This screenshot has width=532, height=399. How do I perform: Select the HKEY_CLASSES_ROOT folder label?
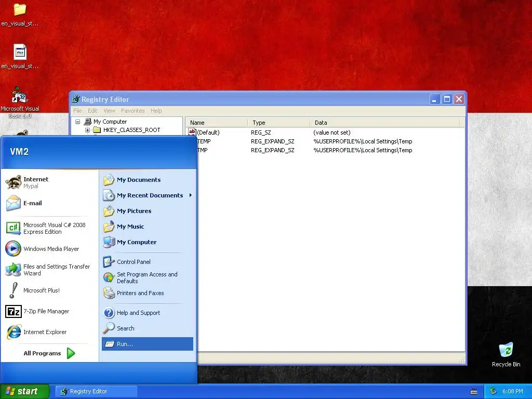coord(131,130)
